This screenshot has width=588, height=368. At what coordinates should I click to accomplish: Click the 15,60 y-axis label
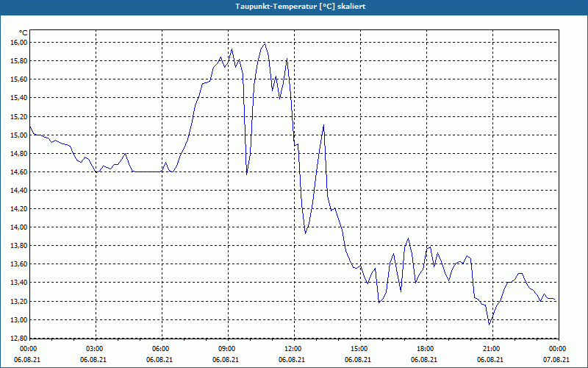pyautogui.click(x=21, y=79)
